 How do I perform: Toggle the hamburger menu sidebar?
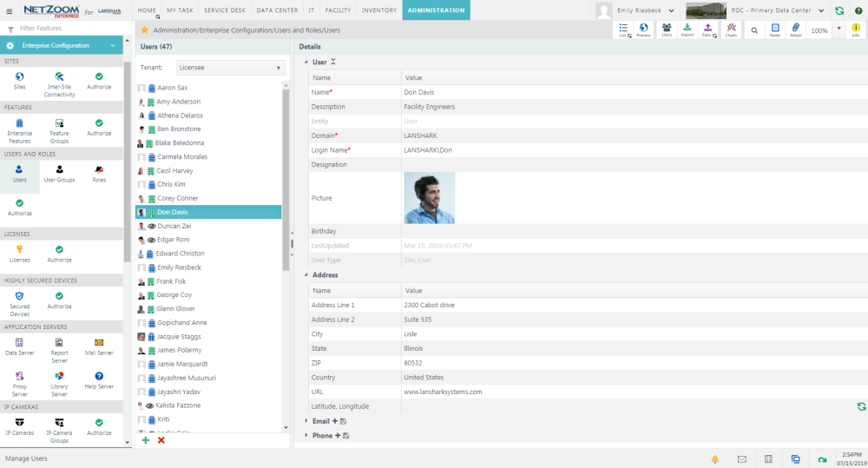pyautogui.click(x=10, y=10)
